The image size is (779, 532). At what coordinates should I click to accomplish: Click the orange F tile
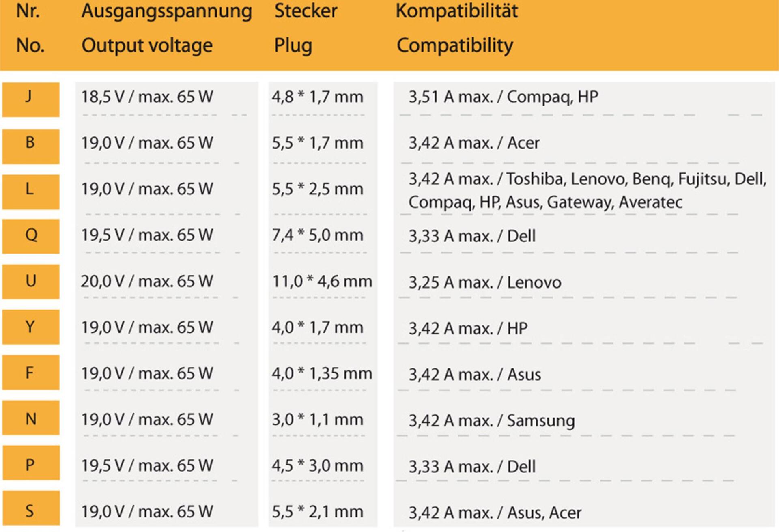[31, 373]
